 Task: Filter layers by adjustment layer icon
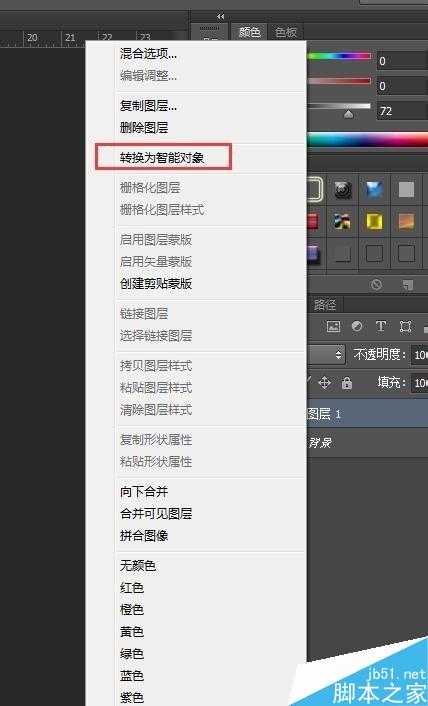357,326
